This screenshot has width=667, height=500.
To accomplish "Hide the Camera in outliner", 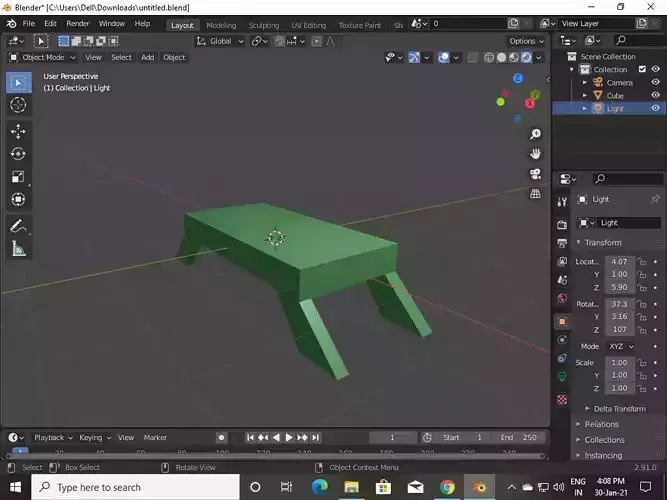I will pyautogui.click(x=656, y=82).
